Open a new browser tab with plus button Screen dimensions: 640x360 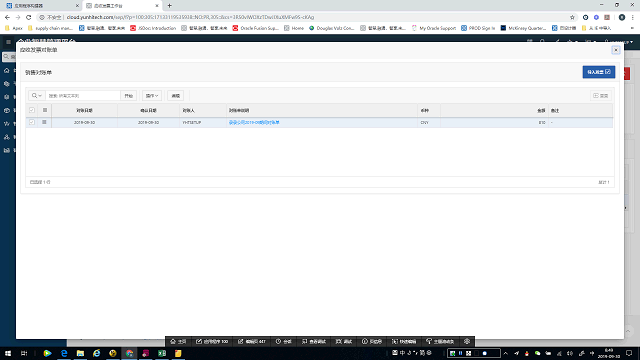(x=169, y=6)
